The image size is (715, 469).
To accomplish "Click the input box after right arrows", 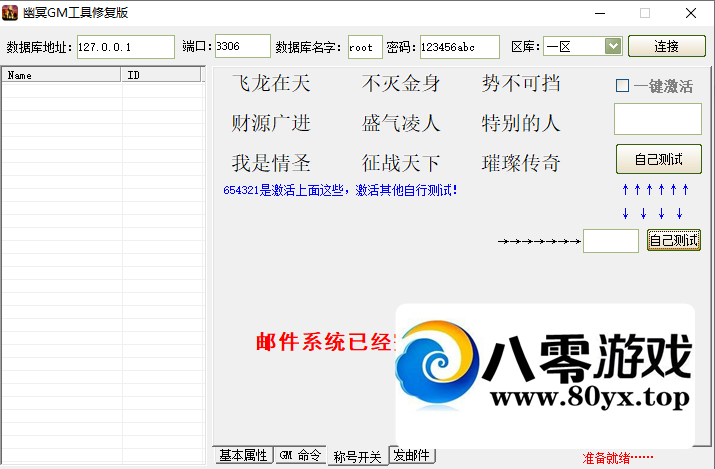I will [610, 241].
